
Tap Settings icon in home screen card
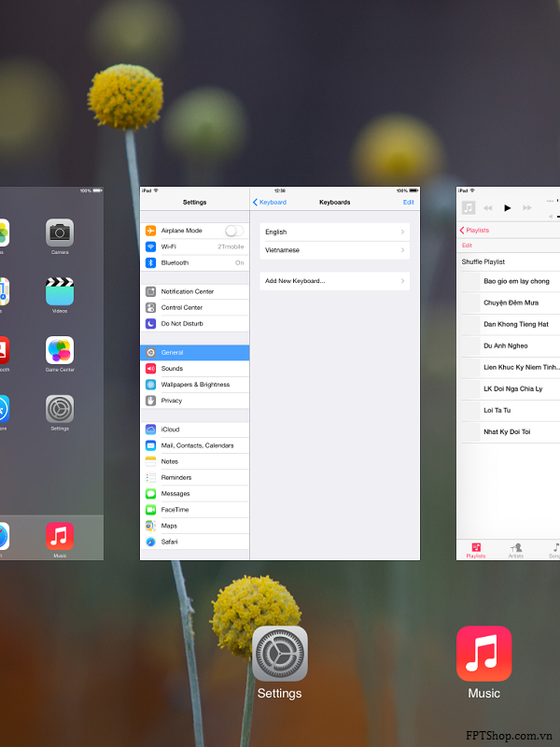click(60, 409)
